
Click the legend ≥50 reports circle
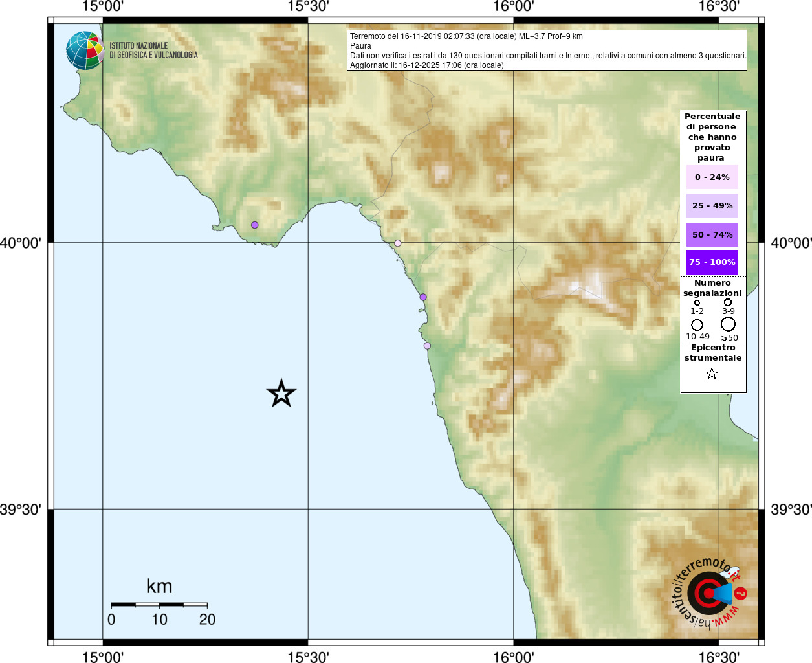coord(729,324)
